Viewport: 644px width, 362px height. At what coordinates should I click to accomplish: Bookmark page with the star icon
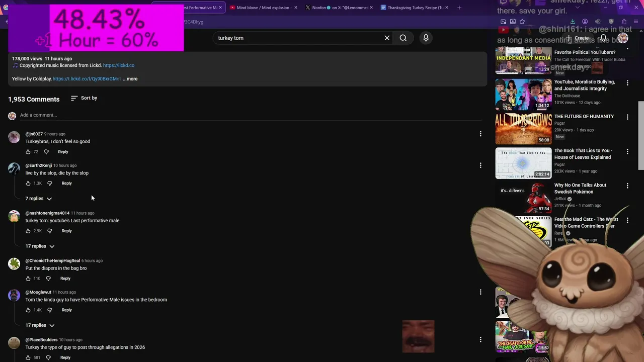522,22
